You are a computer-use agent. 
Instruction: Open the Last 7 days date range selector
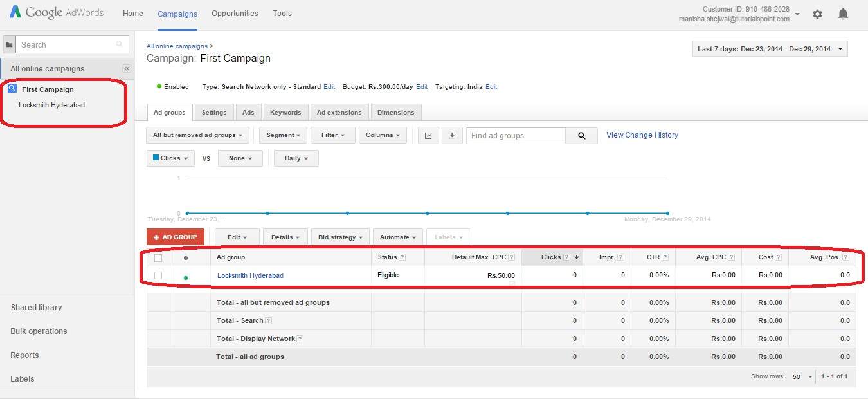769,48
